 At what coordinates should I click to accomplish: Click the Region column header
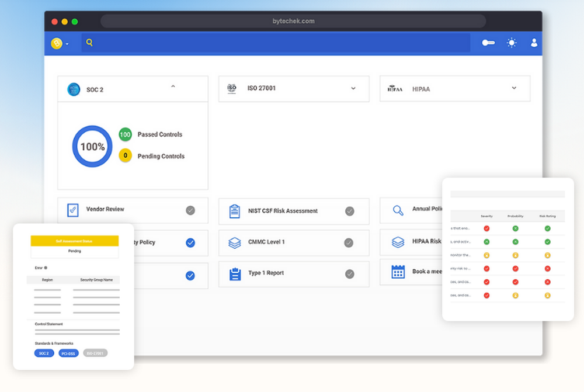47,280
